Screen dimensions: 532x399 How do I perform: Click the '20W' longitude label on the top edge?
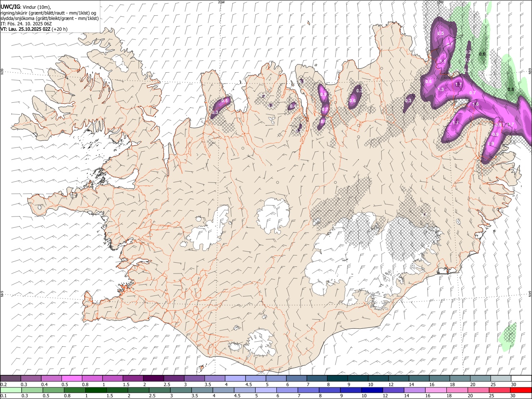pos(221,2)
